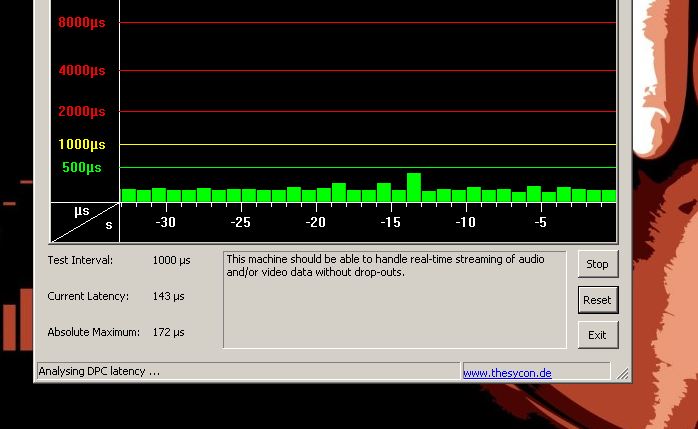
Task: Click the -25 time axis label
Action: [240, 222]
